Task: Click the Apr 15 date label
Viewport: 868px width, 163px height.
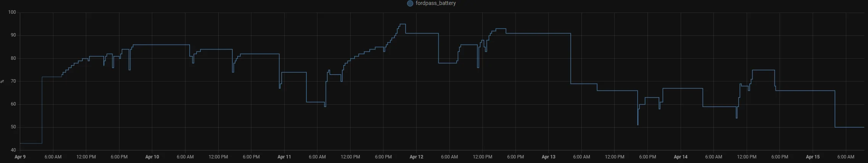Action: [813, 157]
